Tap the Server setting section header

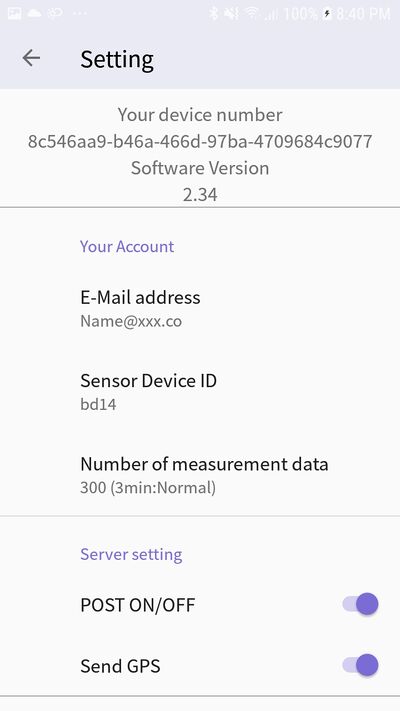[x=131, y=554]
